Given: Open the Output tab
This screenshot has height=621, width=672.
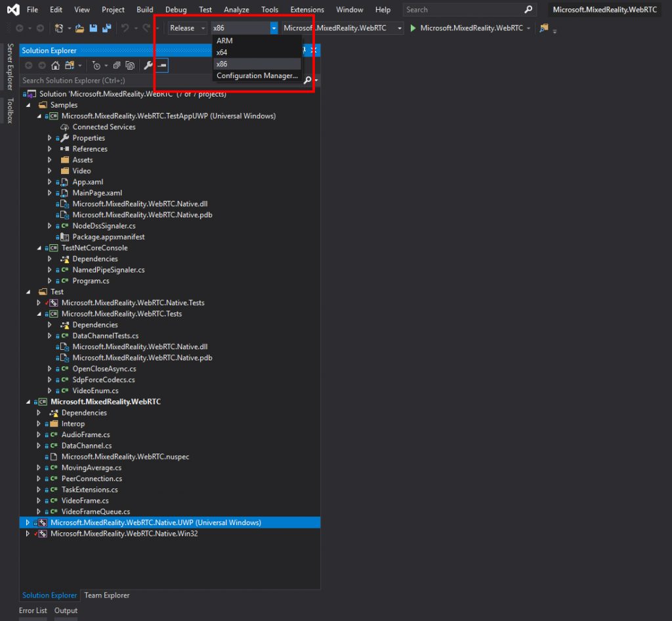Looking at the screenshot, I should pos(66,610).
